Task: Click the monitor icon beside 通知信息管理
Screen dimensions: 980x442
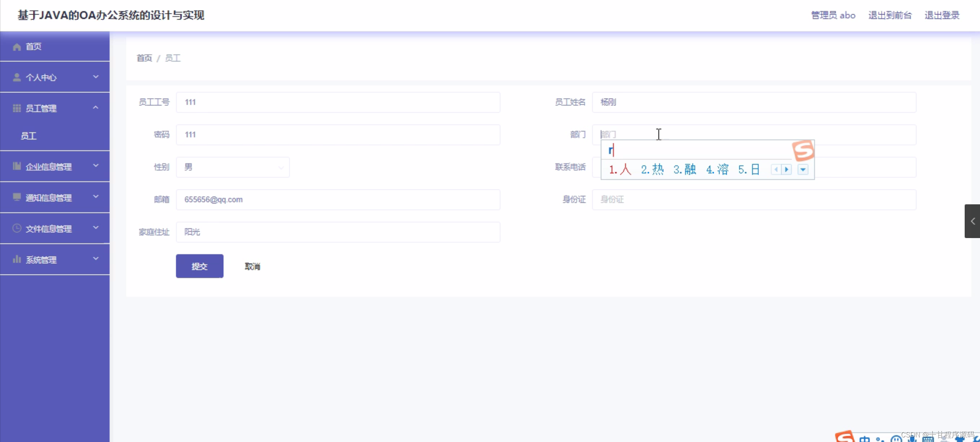Action: coord(16,197)
